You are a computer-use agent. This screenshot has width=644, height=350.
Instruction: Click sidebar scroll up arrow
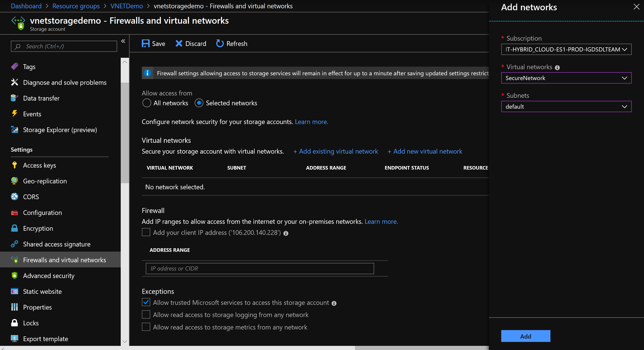tap(125, 62)
